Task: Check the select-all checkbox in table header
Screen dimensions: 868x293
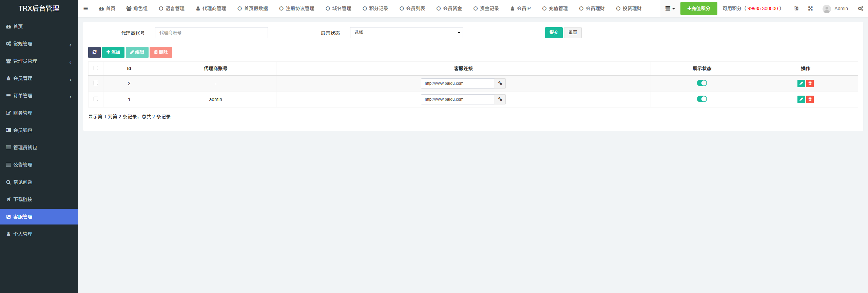Action: point(96,68)
